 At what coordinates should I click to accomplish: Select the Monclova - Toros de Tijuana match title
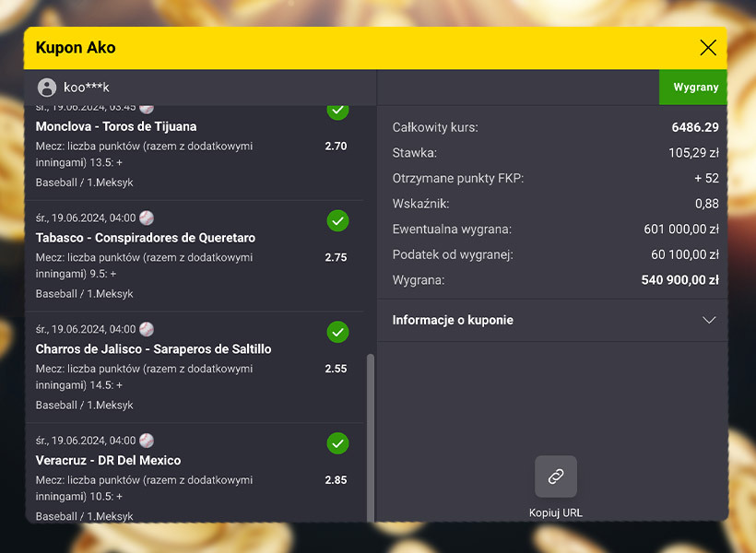(116, 126)
